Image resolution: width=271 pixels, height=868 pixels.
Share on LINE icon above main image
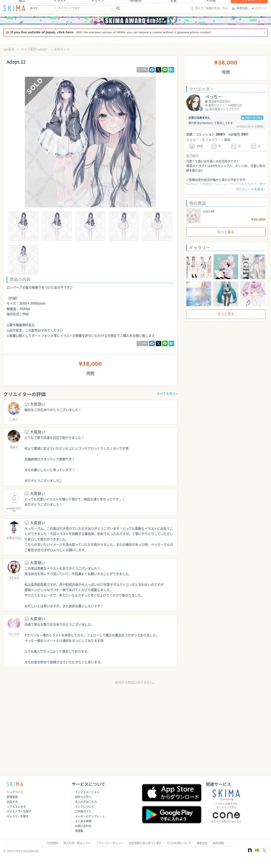tap(165, 70)
